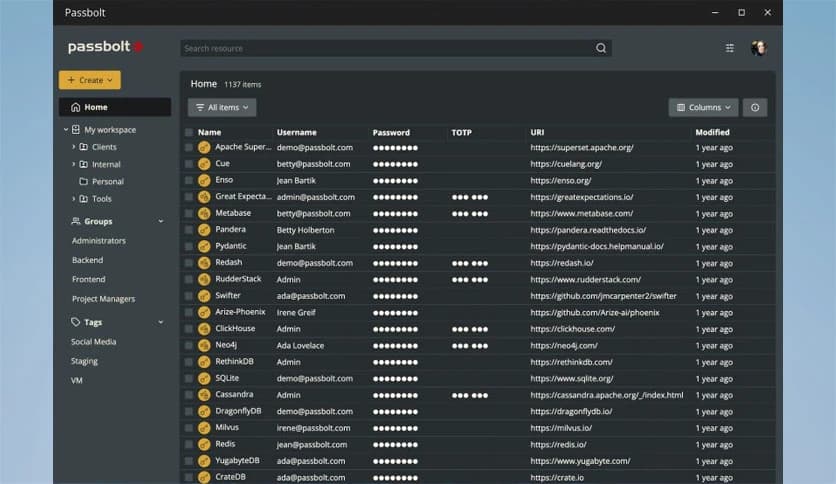
Task: Select the Backend group
Action: (x=87, y=260)
